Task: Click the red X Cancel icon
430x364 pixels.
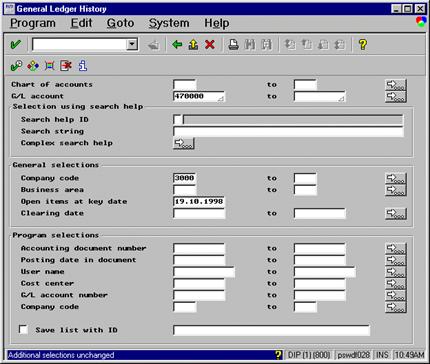Action: point(210,44)
